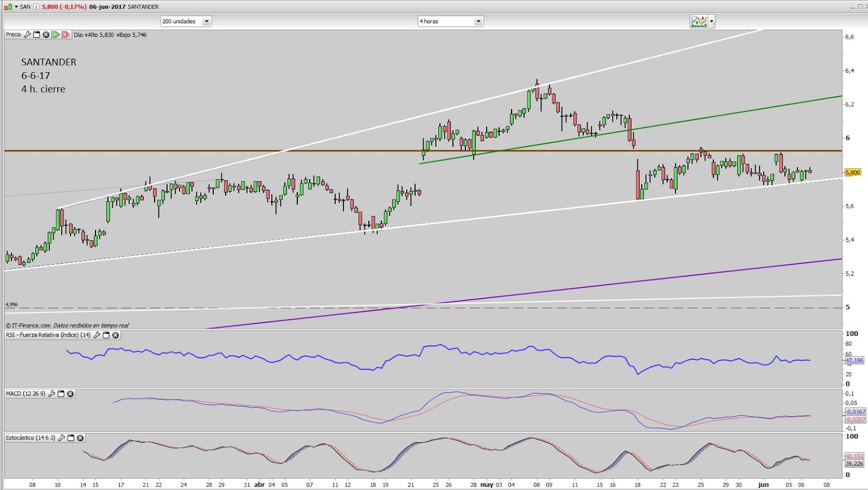Click the IT-Finance.com copyright text
This screenshot has height=490, width=868.
point(28,326)
